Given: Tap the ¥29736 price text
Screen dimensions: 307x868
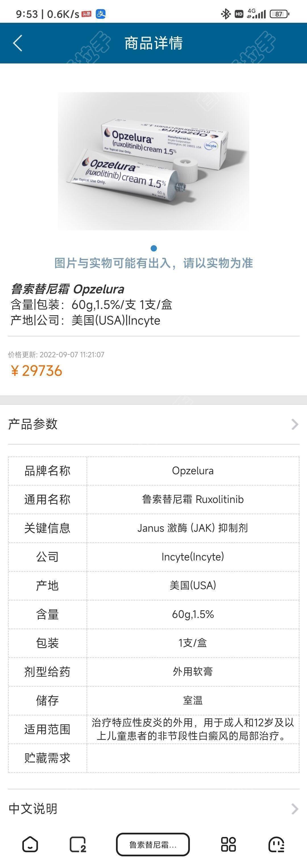Looking at the screenshot, I should click(x=37, y=371).
